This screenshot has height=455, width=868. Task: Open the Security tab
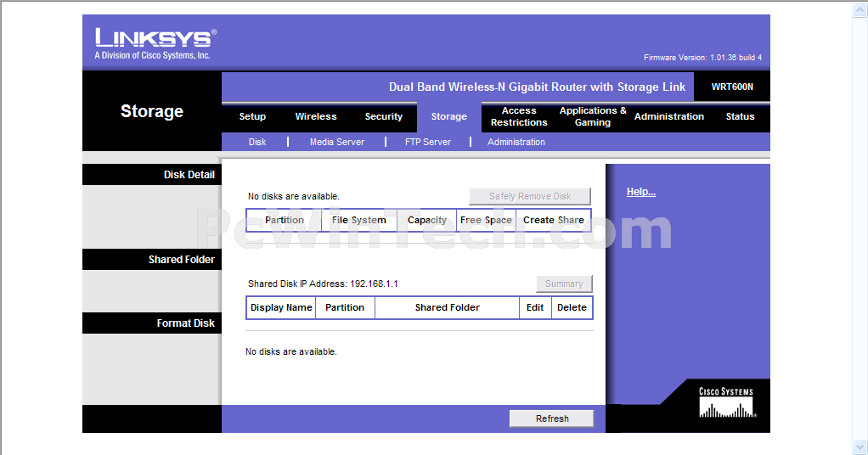(383, 117)
